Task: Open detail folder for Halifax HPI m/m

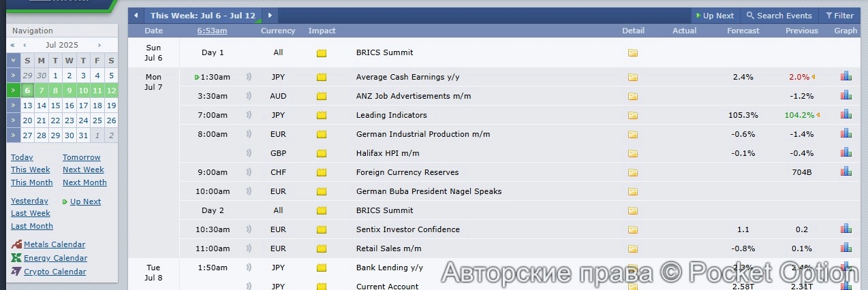Action: [x=632, y=153]
